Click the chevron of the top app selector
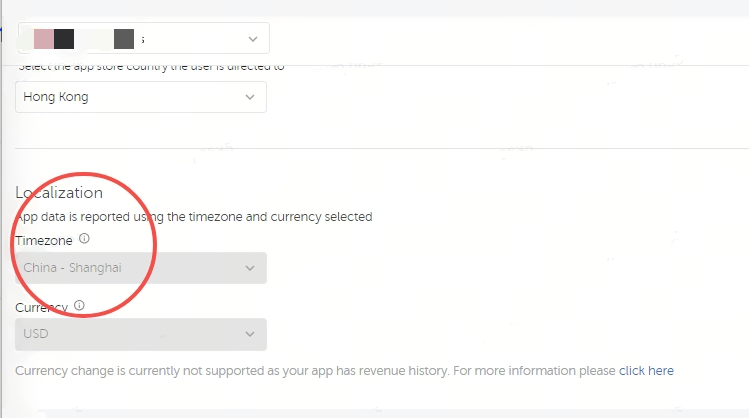Screen dimensions: 749x418 253,39
